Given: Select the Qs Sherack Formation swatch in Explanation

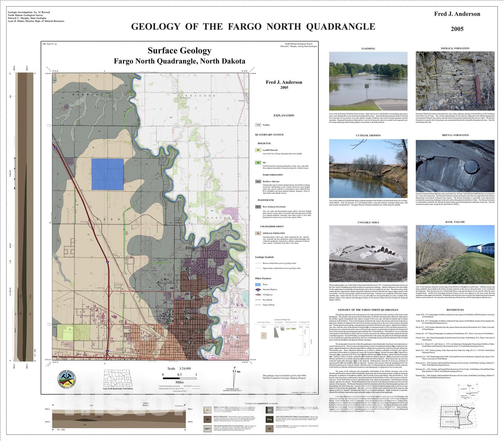Looking at the screenshot, I should click(x=258, y=233).
